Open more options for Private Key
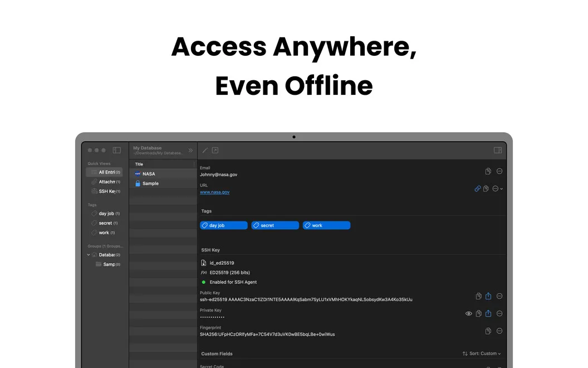588x368 pixels. pyautogui.click(x=499, y=313)
